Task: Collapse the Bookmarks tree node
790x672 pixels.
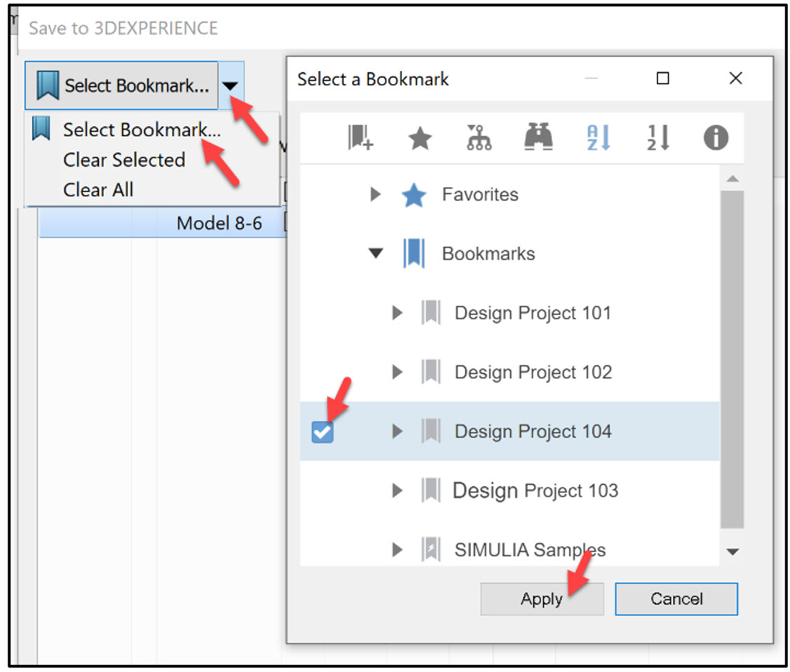Action: 376,253
